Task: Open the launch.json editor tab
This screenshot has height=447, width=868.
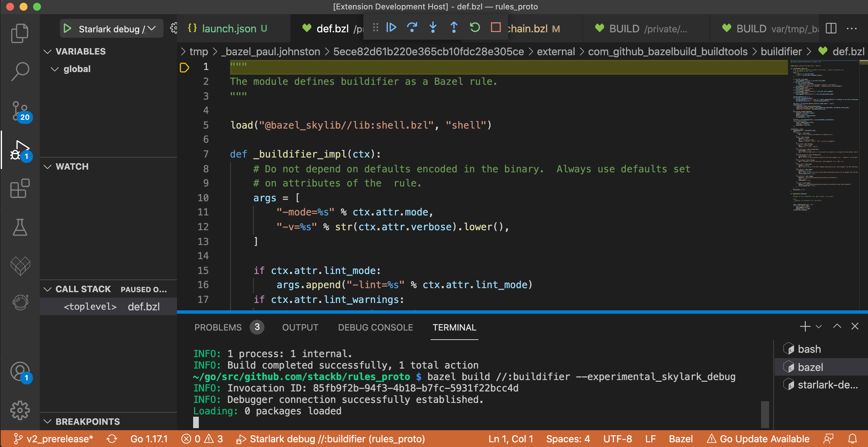Action: coord(229,29)
